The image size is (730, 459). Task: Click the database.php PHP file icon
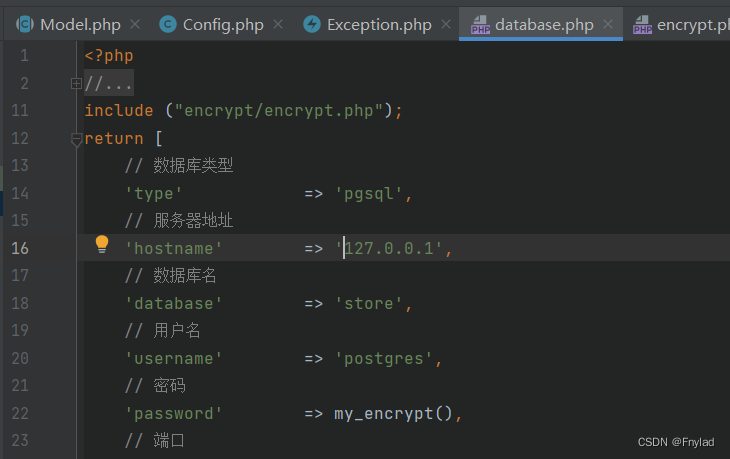480,25
